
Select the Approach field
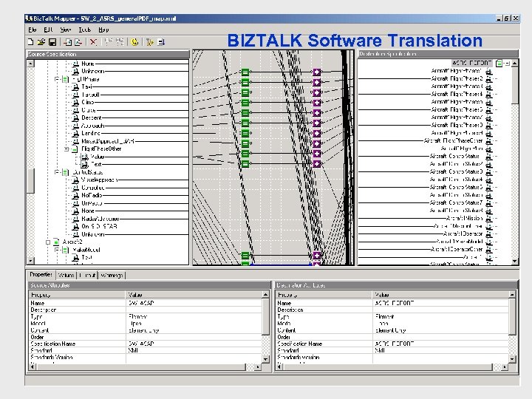coord(93,126)
